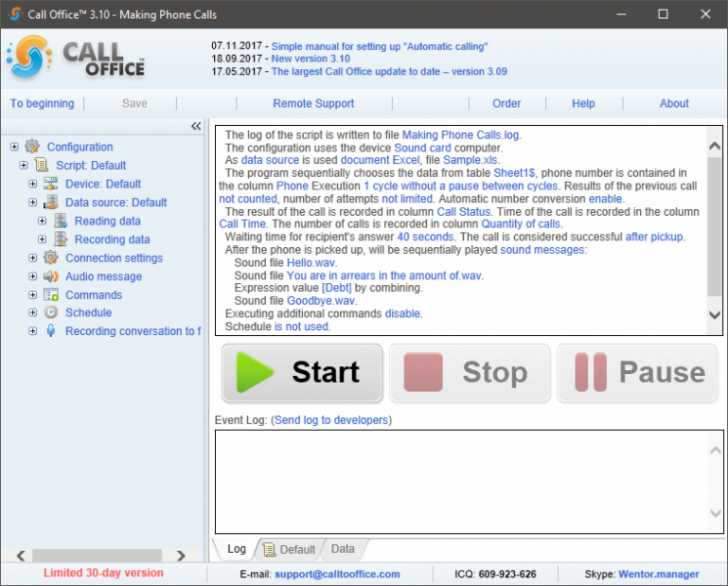This screenshot has width=728, height=586.
Task: Switch to the Log tab
Action: [236, 549]
